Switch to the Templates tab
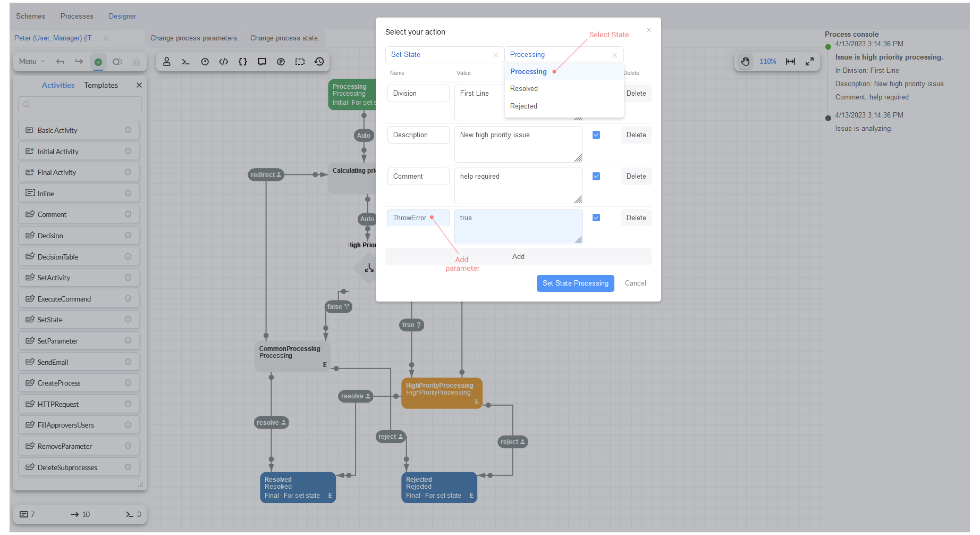980x535 pixels. 101,85
